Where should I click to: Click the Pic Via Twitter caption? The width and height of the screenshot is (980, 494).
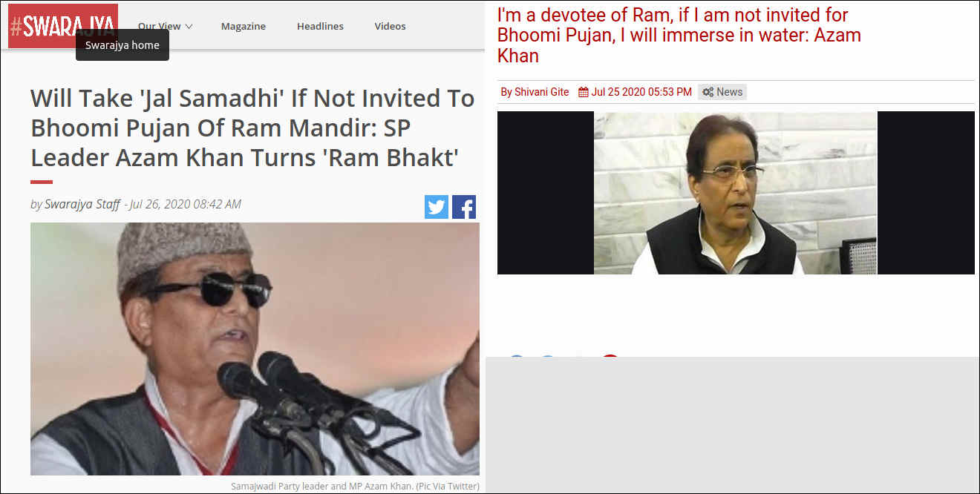tap(355, 487)
